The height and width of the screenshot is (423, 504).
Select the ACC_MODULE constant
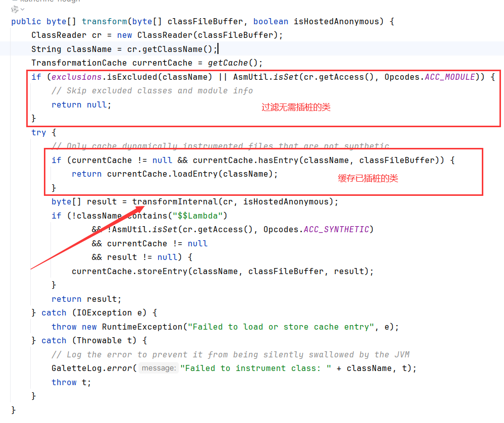[x=450, y=77]
